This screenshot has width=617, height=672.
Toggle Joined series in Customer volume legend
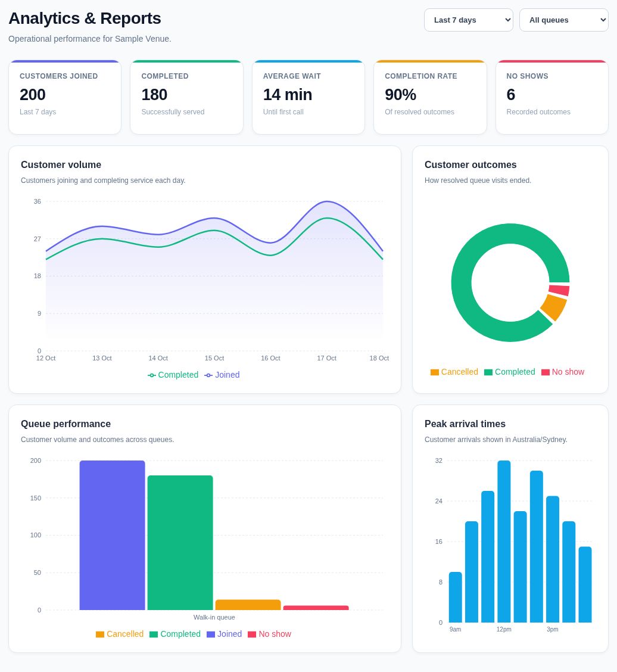[222, 375]
